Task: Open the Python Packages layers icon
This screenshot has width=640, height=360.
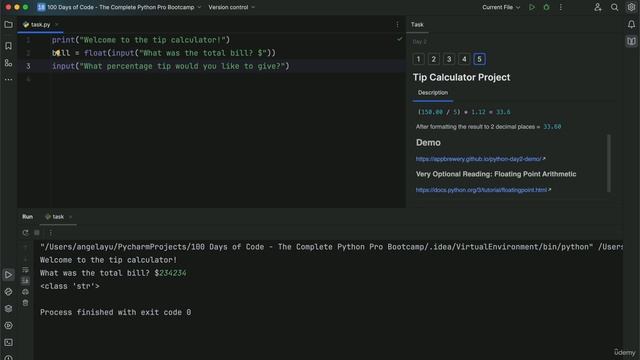Action: (x=8, y=309)
